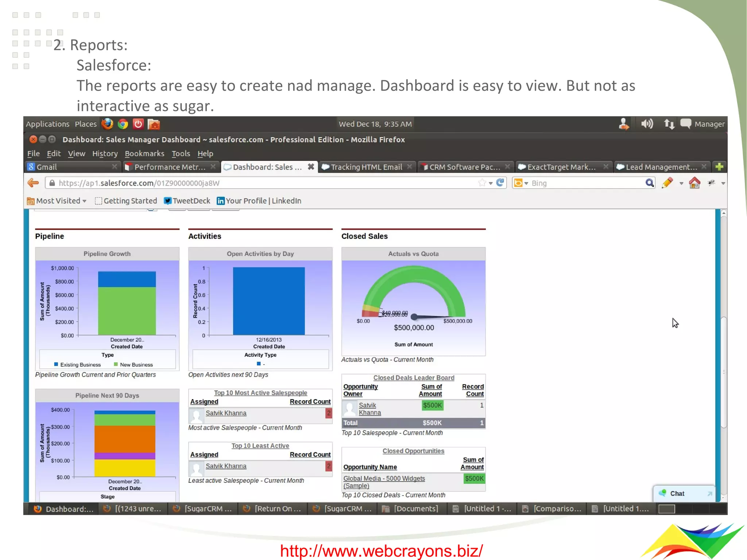Viewport: 747px width, 560px height.
Task: Open the Closed Opportunities link
Action: (413, 451)
